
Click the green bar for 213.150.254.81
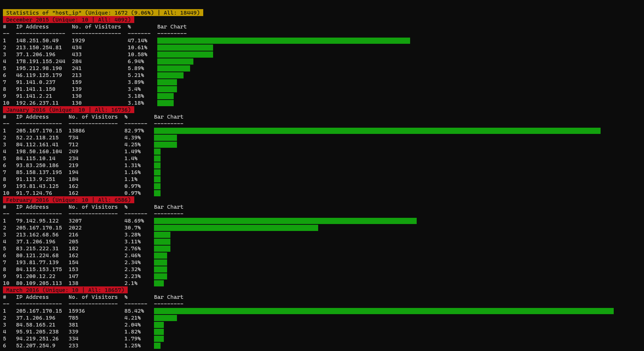(185, 47)
